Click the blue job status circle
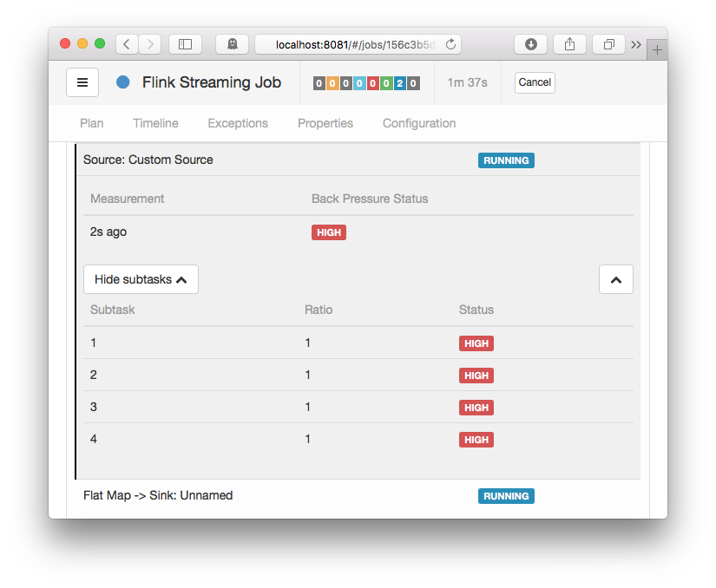 tap(123, 82)
